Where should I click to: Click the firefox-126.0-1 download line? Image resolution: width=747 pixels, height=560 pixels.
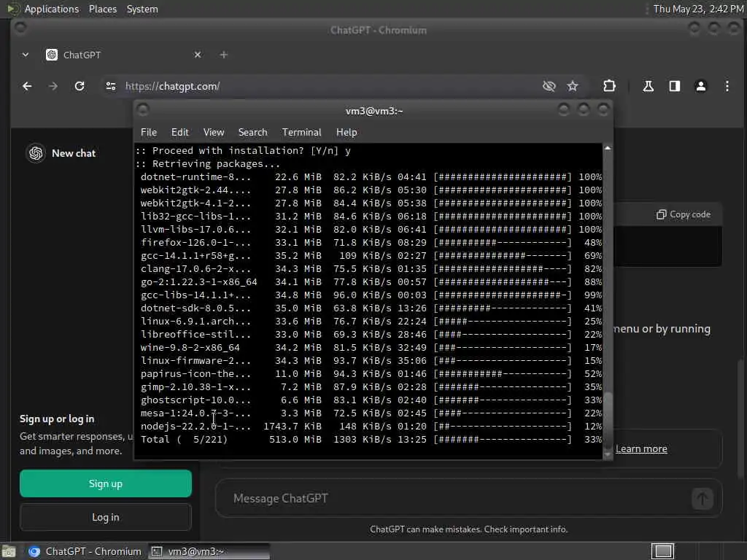[371, 242]
